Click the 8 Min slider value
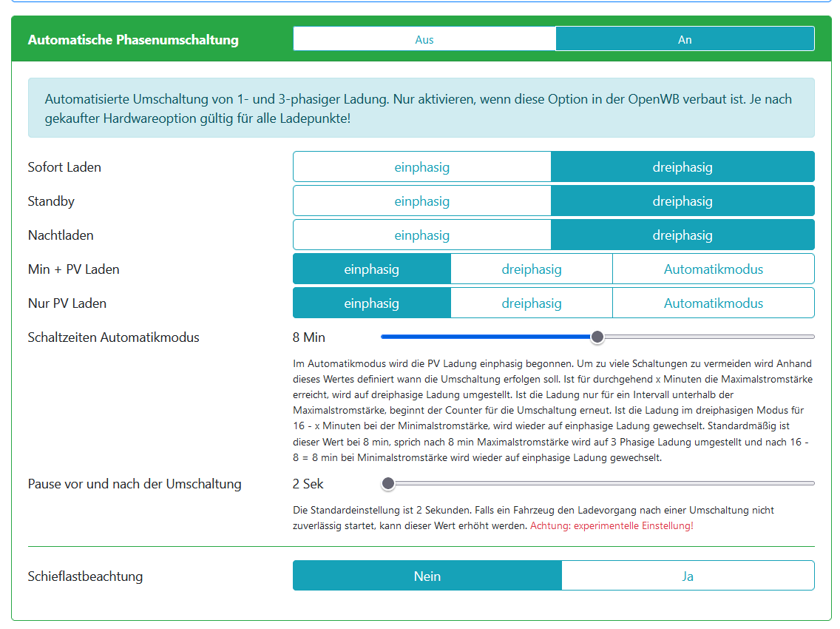 tap(308, 337)
